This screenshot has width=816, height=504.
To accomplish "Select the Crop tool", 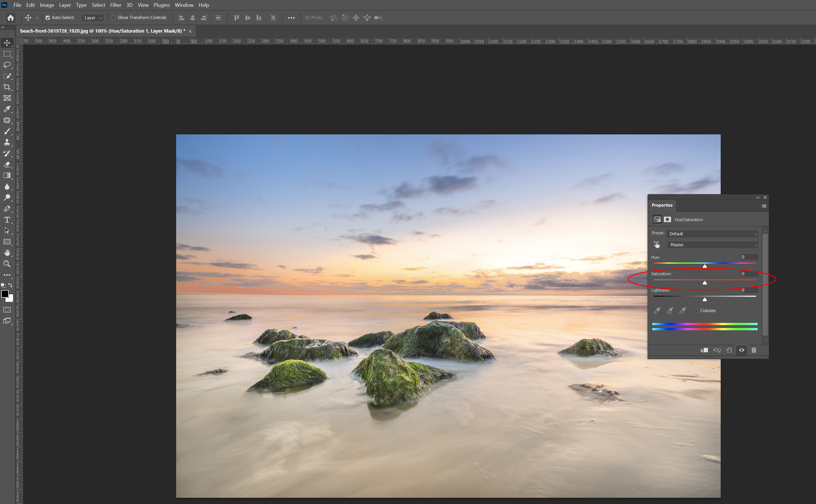I will coord(7,87).
